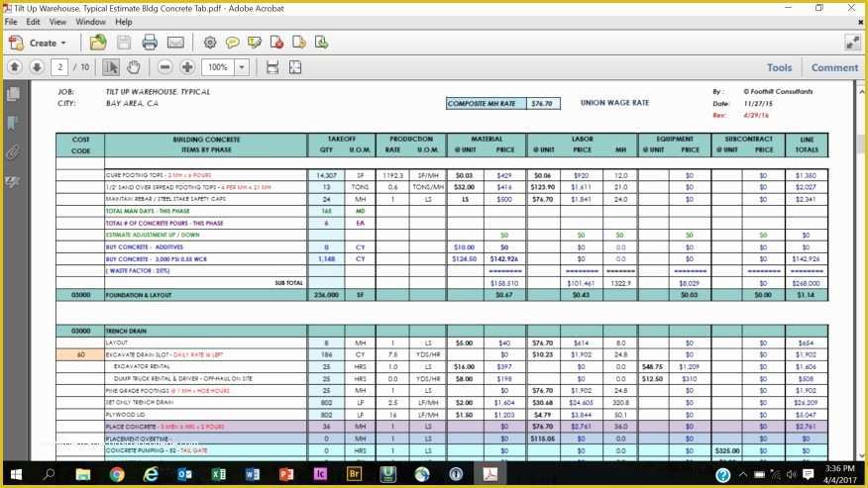Click the Save floppy disk icon
868x488 pixels.
click(x=124, y=43)
